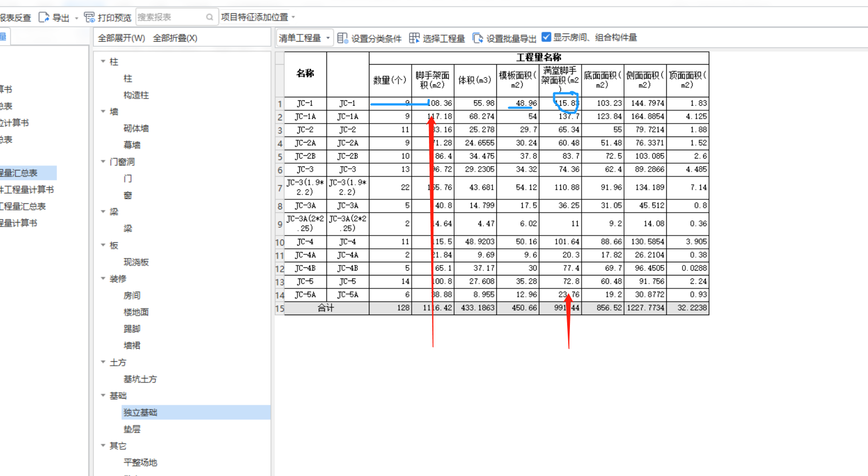Click the 设置分类条件 icon
868x476 pixels.
[343, 38]
